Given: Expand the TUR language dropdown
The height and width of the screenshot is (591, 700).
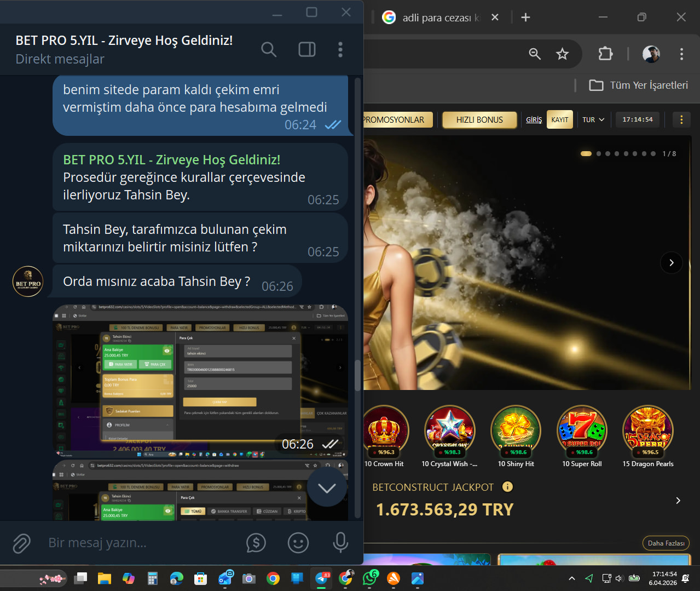Looking at the screenshot, I should (593, 120).
